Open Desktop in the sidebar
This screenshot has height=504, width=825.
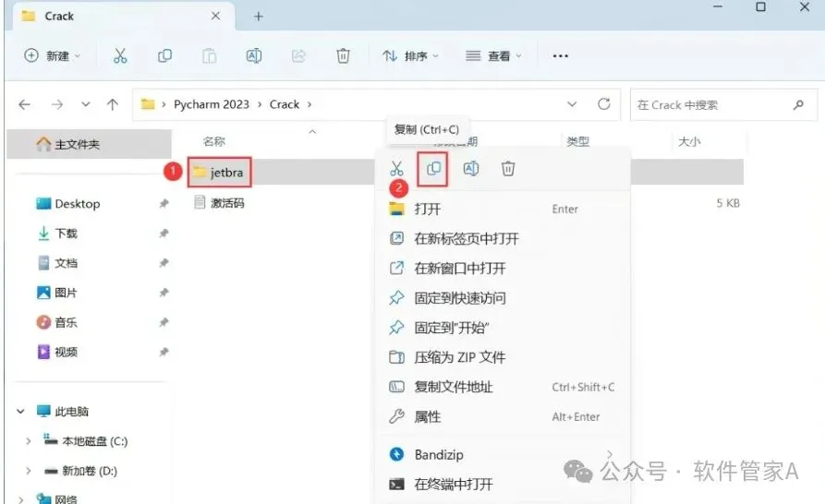pyautogui.click(x=78, y=203)
